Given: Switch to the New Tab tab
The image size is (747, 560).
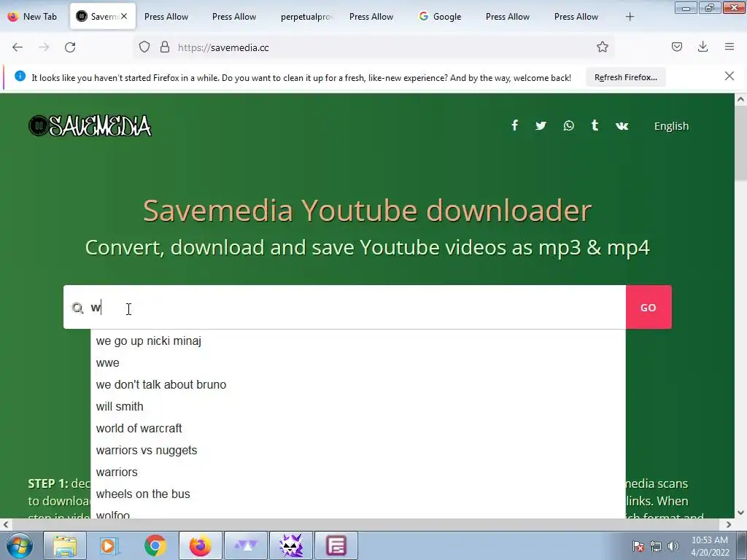Looking at the screenshot, I should click(x=34, y=16).
